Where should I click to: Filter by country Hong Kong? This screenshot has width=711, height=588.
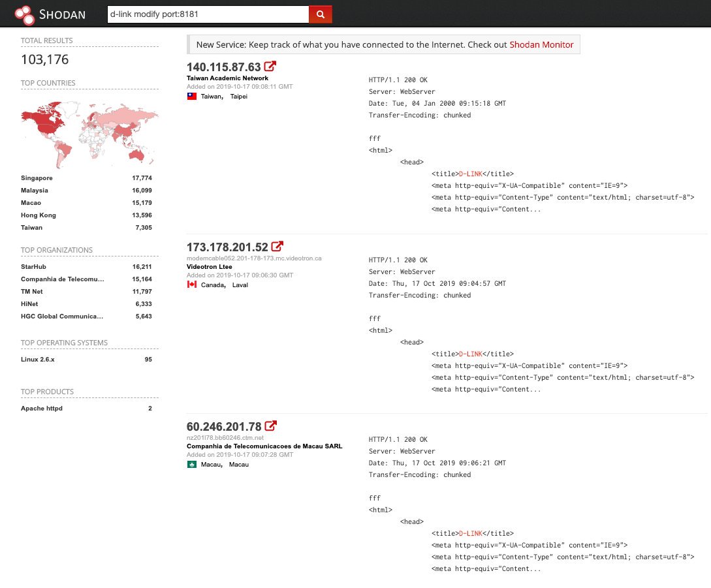point(39,215)
